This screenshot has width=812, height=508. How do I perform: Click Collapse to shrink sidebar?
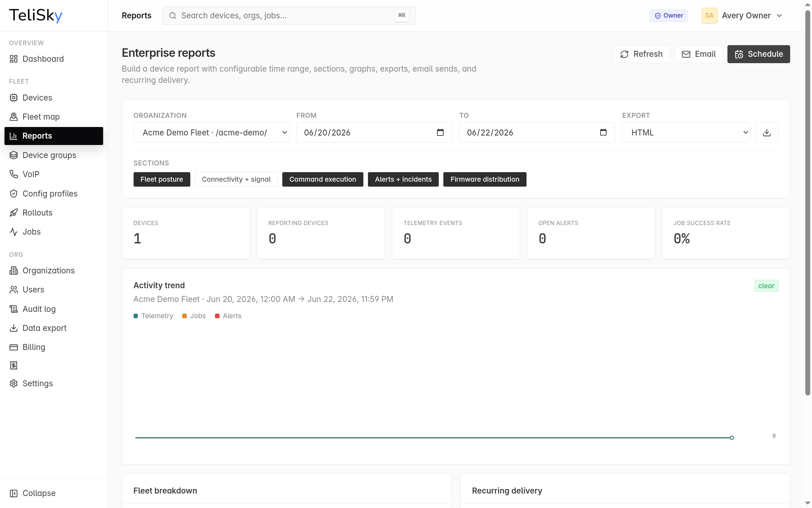point(54,493)
